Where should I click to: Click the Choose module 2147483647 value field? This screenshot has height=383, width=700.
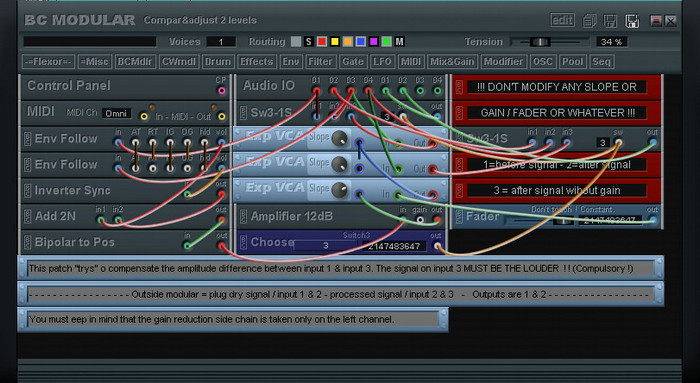tap(394, 246)
